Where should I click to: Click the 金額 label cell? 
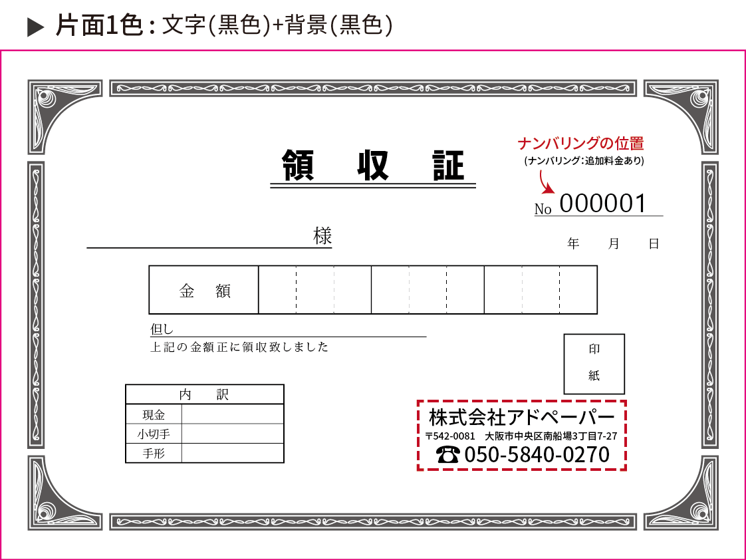[x=204, y=290]
